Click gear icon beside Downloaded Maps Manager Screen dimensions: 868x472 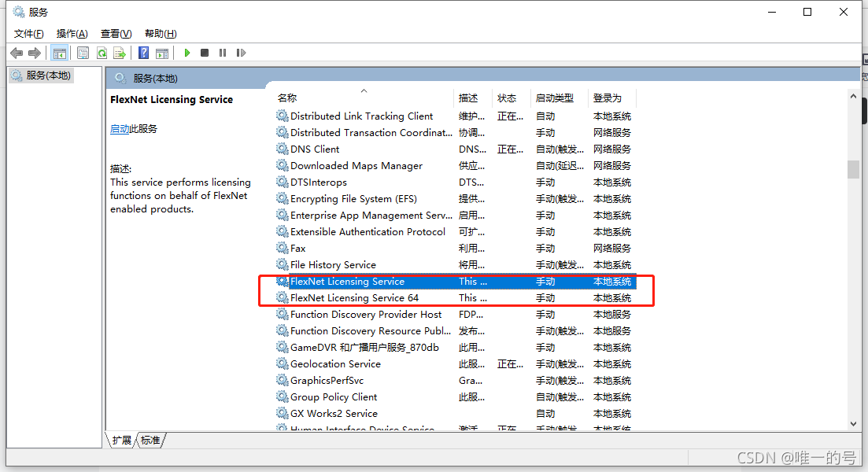pyautogui.click(x=283, y=165)
